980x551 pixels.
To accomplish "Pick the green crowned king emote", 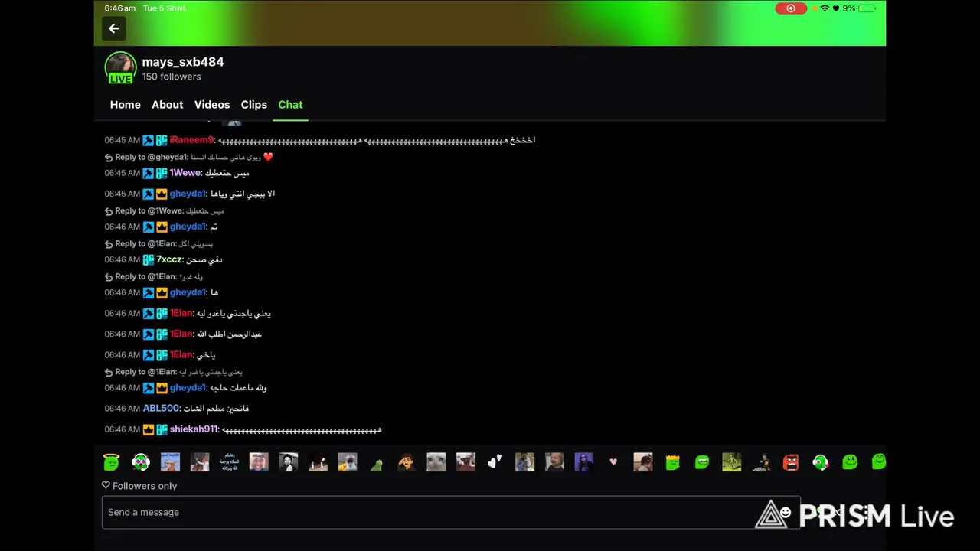I will pyautogui.click(x=672, y=461).
